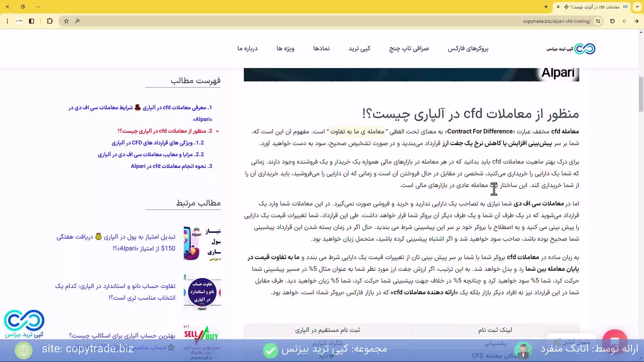The image size is (644, 362).
Task: Click heading منظور از معاملات cfd در آلپاری چیست
Action: coord(471,114)
